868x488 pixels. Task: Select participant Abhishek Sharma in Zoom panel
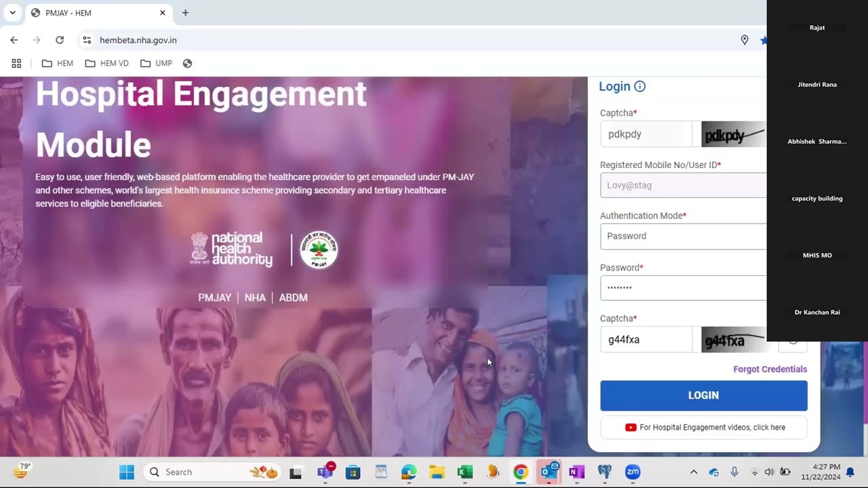(x=817, y=142)
